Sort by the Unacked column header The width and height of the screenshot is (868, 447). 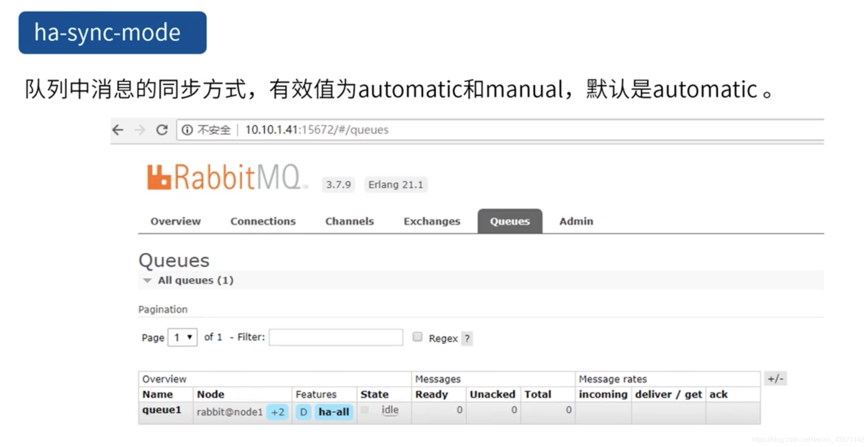(493, 395)
